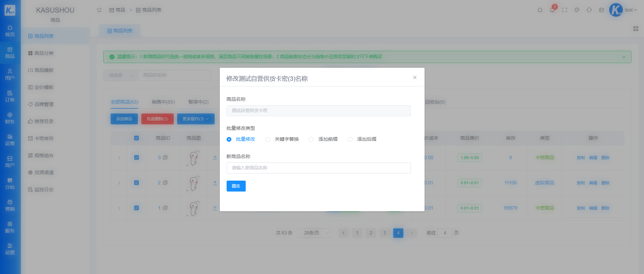Click the KSS logo icon
The height and width of the screenshot is (274, 644).
pyautogui.click(x=10, y=10)
